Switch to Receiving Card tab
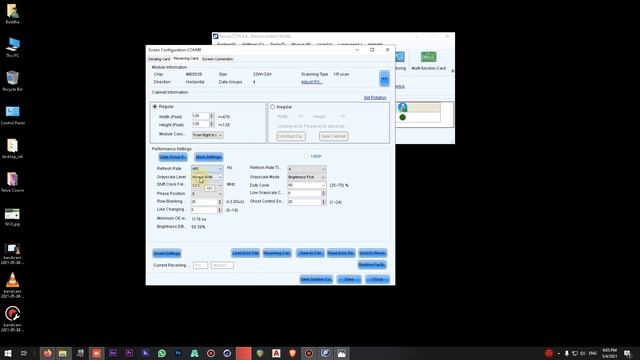Screen dimensions: 640x360 coord(186,59)
